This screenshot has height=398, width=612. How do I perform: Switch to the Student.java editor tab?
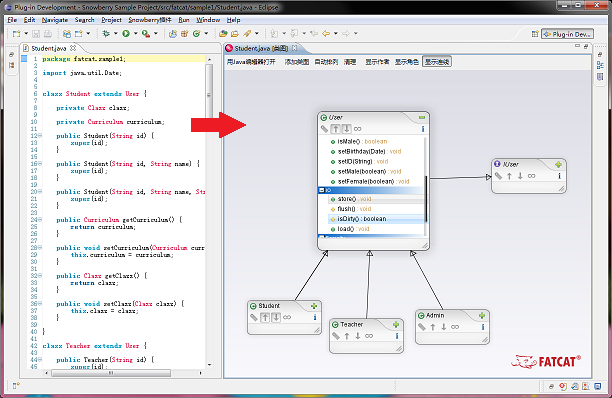point(49,48)
